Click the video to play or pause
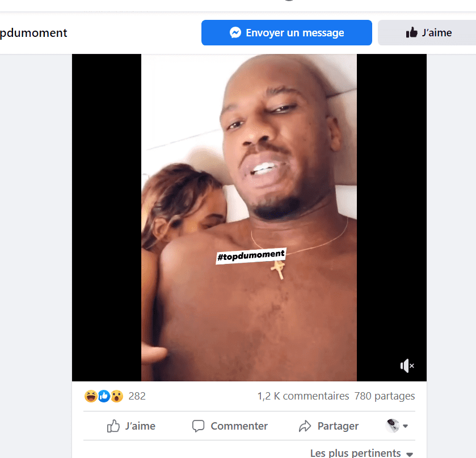 click(249, 217)
